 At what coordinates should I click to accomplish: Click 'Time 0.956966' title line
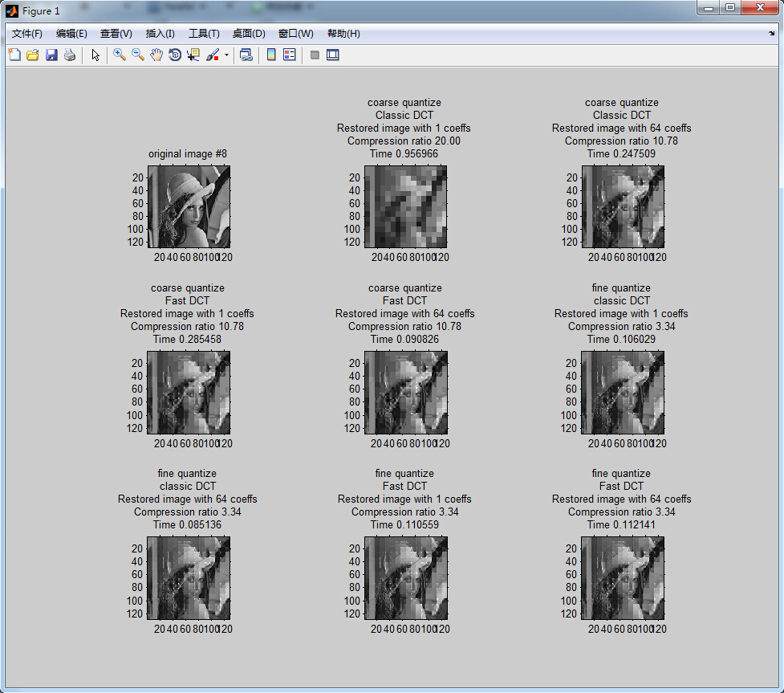(404, 153)
